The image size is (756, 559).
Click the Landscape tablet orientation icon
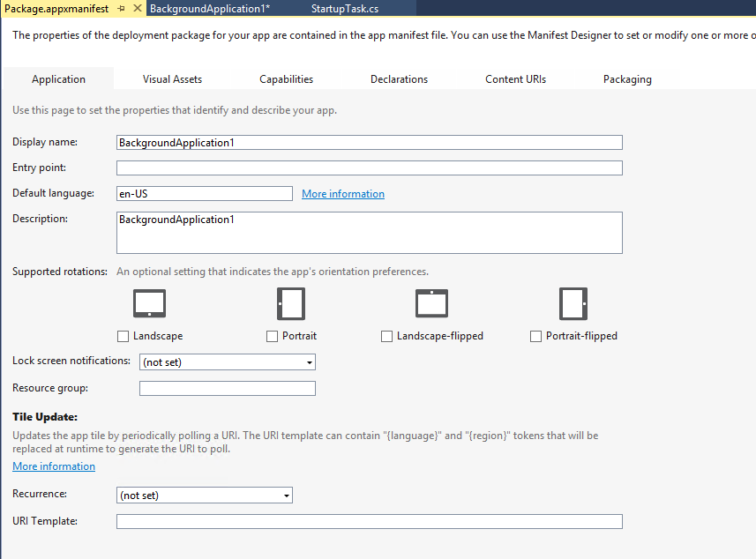pos(149,304)
